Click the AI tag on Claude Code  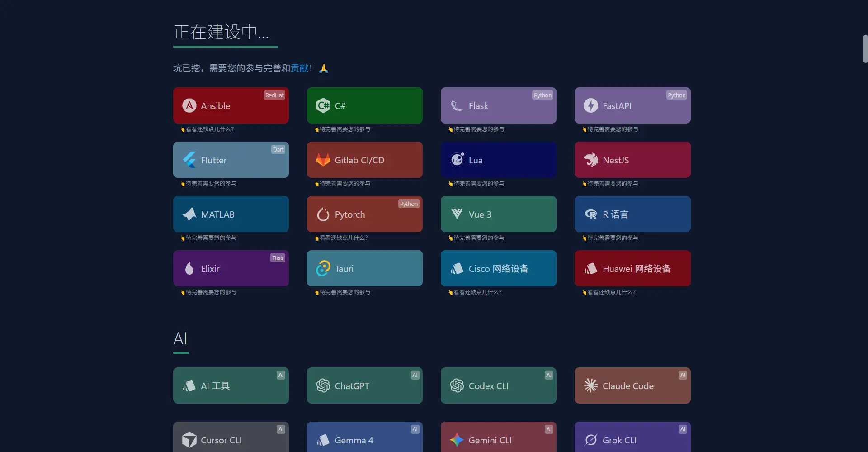(x=683, y=375)
